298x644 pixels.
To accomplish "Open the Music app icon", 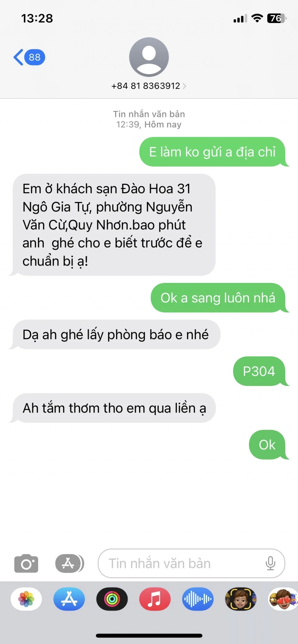I will tap(155, 599).
